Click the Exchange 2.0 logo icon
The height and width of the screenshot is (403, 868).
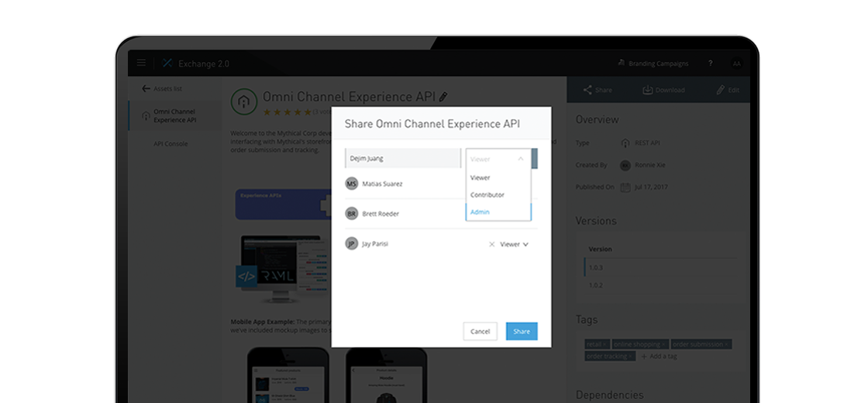click(167, 63)
